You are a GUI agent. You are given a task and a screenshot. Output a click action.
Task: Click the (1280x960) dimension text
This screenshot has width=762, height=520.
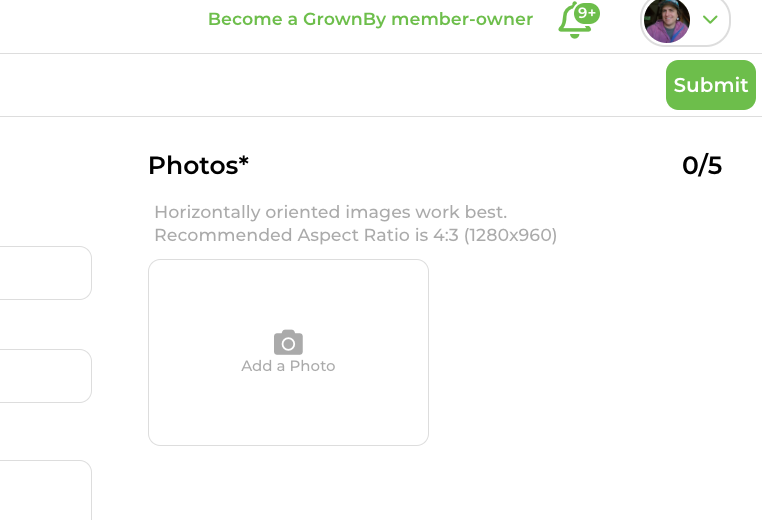[510, 235]
